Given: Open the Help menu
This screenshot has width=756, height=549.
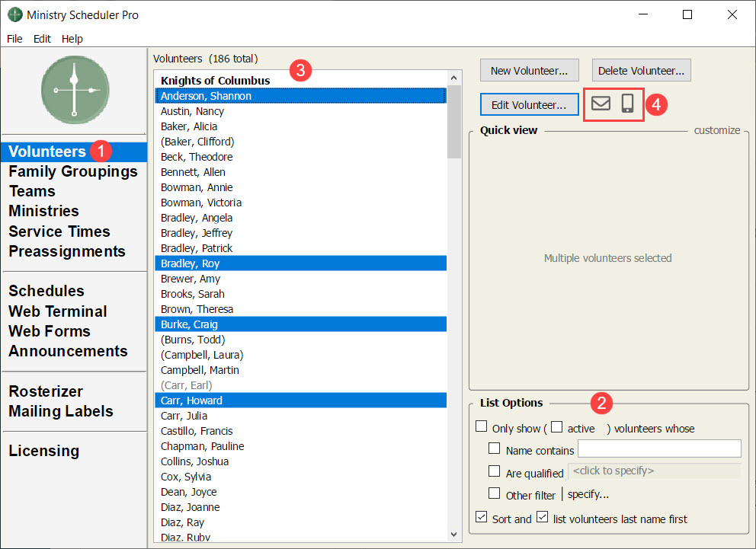Looking at the screenshot, I should point(72,39).
